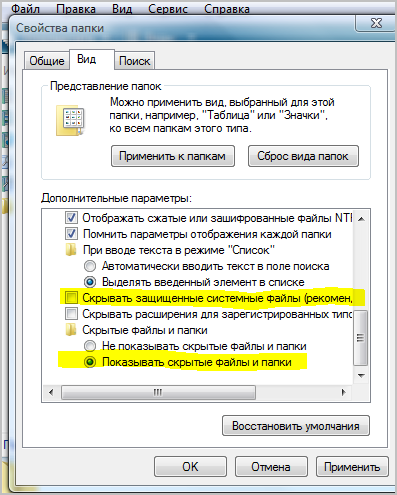Open the Вид menu in menu bar

122,9
